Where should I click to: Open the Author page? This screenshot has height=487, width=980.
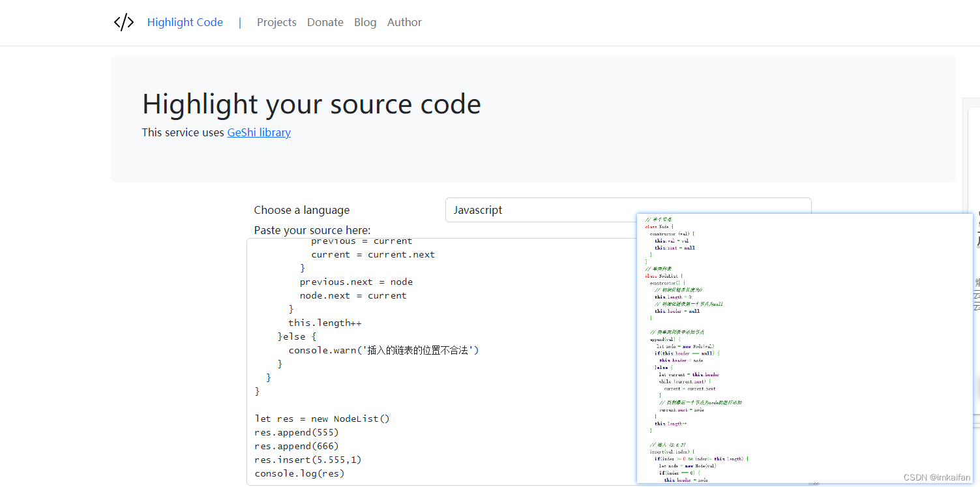404,22
